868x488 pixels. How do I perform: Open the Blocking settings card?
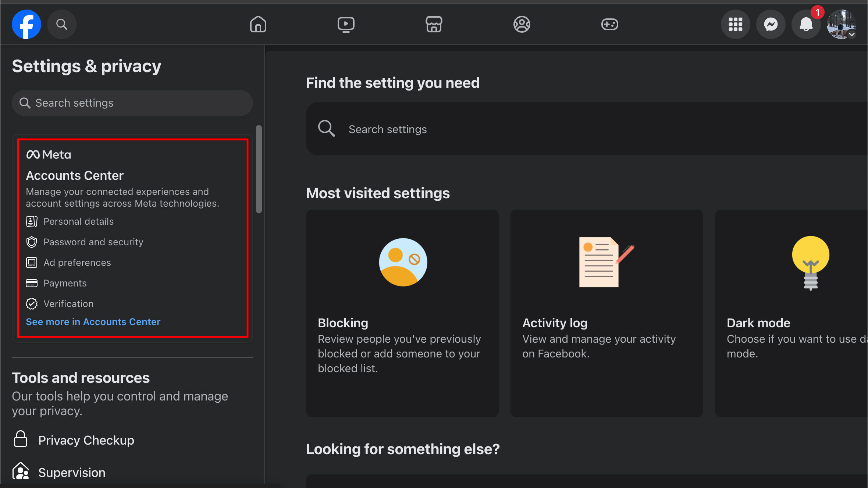(x=402, y=313)
